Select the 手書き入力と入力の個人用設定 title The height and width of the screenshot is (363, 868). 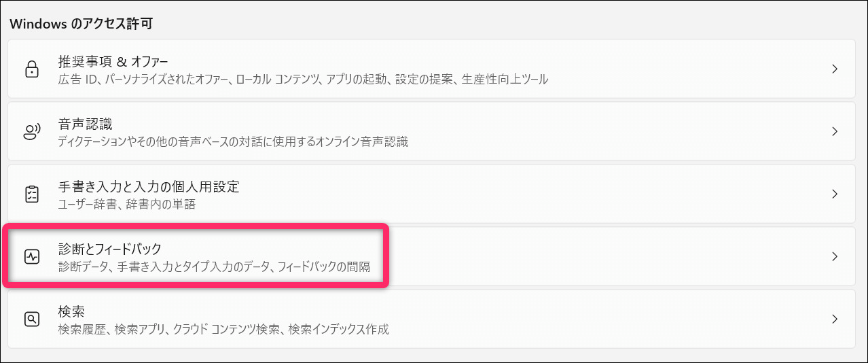(149, 187)
